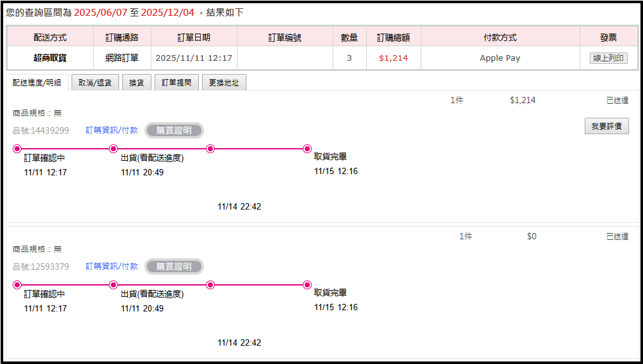Switch to the 取消/退貨 tab
Viewport: 643px width, 364px height.
[95, 83]
